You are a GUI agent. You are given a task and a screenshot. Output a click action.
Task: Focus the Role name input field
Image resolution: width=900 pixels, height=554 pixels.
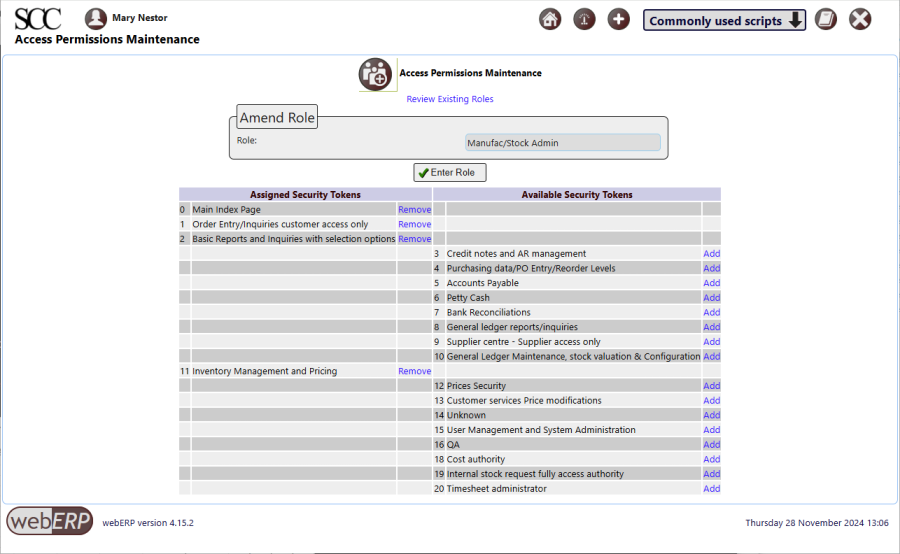click(562, 142)
